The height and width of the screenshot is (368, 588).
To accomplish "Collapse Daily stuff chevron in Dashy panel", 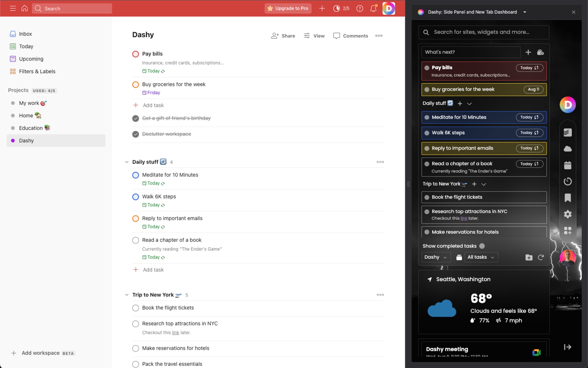I will coord(469,104).
